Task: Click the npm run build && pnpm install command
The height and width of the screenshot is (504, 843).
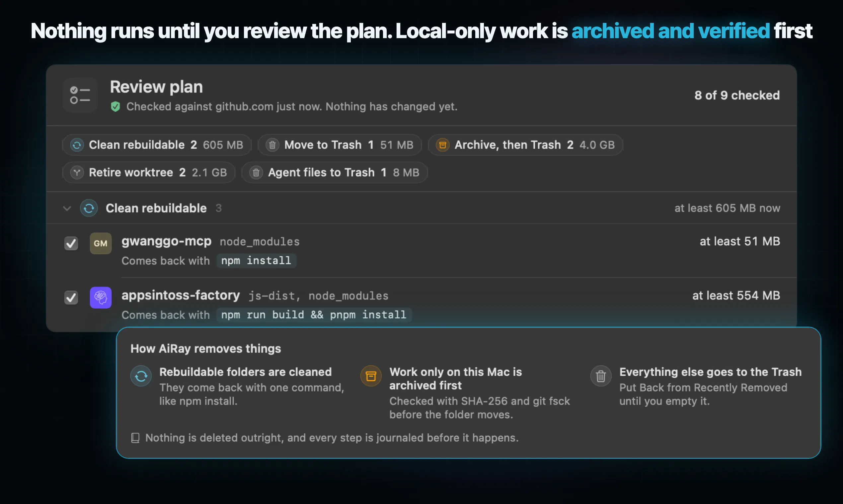Action: pos(314,315)
